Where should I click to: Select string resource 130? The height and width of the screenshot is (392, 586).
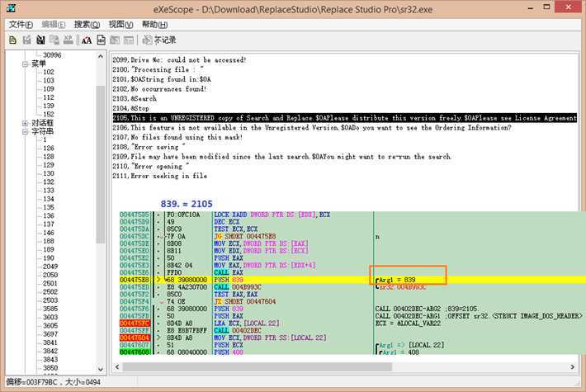pos(49,173)
